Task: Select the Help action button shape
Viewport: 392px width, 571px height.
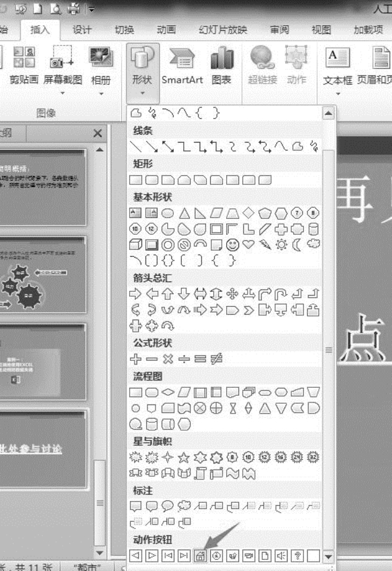Action: click(297, 556)
